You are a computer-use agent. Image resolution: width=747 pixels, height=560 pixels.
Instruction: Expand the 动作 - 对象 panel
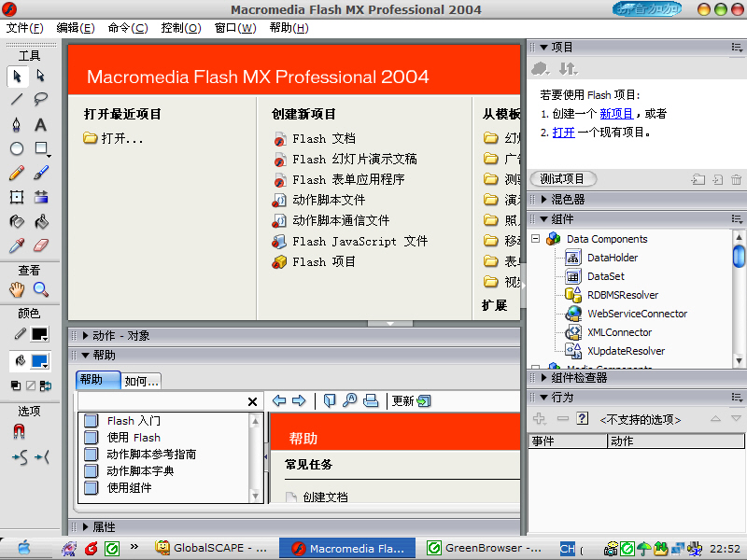(85, 336)
